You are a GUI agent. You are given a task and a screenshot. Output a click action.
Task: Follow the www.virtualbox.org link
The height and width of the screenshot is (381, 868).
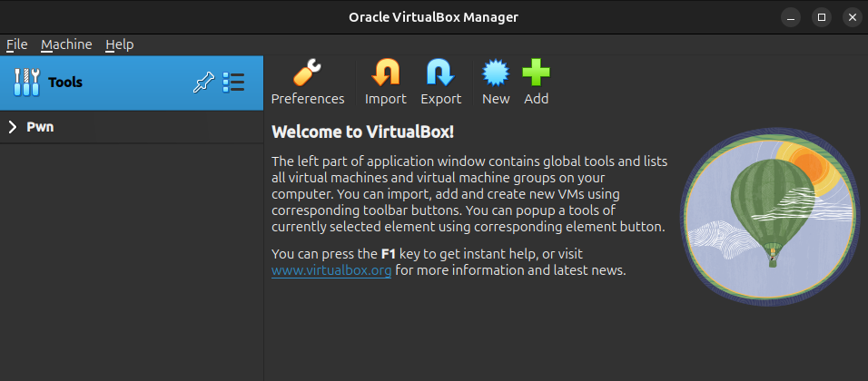click(331, 270)
